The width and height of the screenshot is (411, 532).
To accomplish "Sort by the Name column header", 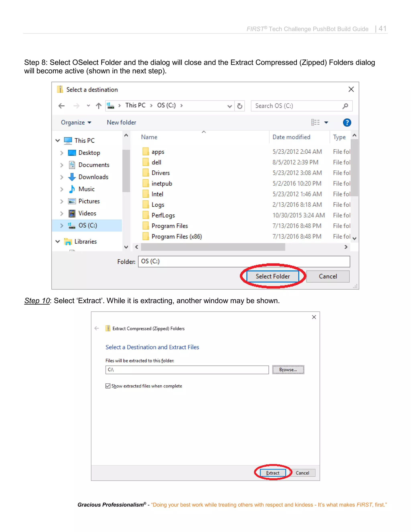I will click(149, 137).
